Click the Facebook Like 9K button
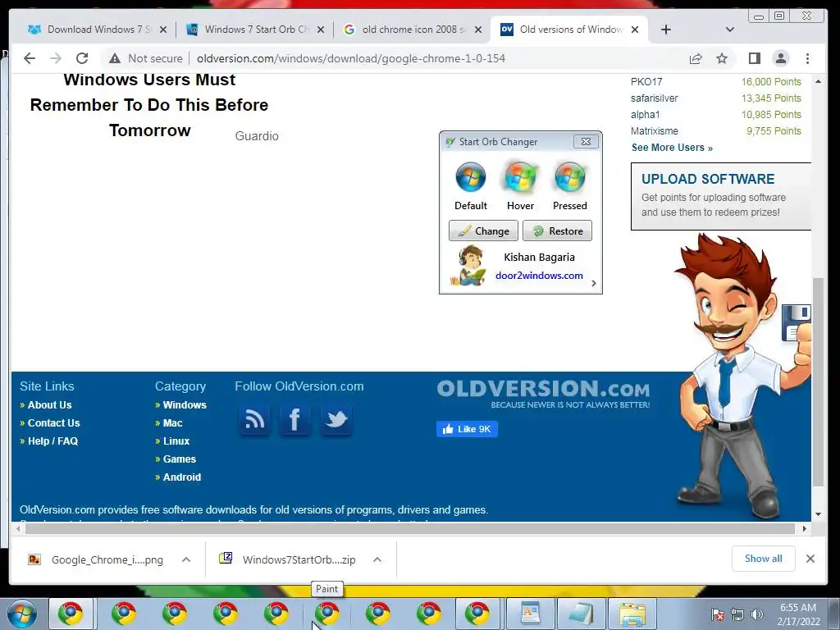 (467, 429)
